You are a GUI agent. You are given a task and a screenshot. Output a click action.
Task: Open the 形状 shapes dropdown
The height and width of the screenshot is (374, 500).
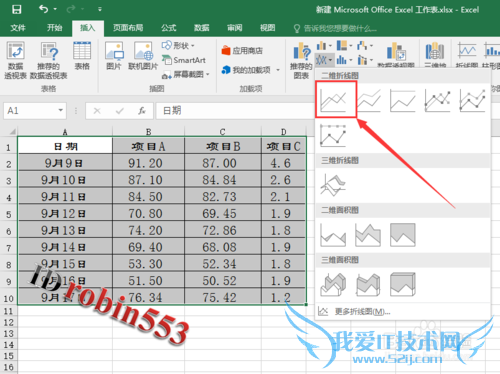coord(178,45)
